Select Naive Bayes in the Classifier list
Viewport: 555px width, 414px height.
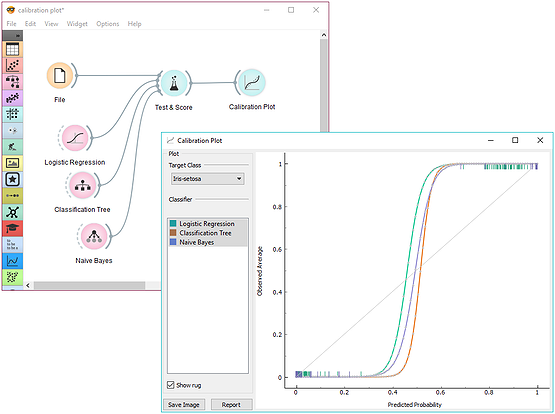point(208,242)
